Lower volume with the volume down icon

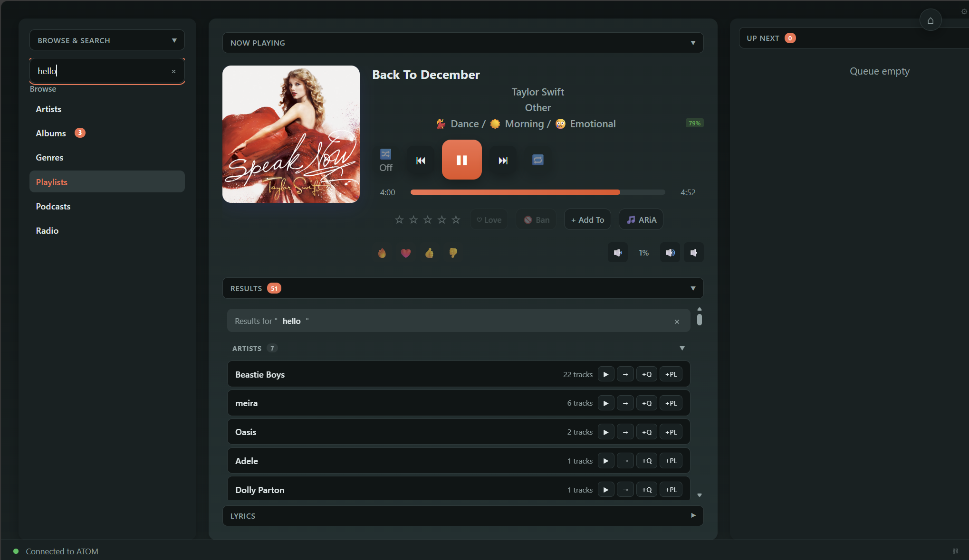[617, 253]
